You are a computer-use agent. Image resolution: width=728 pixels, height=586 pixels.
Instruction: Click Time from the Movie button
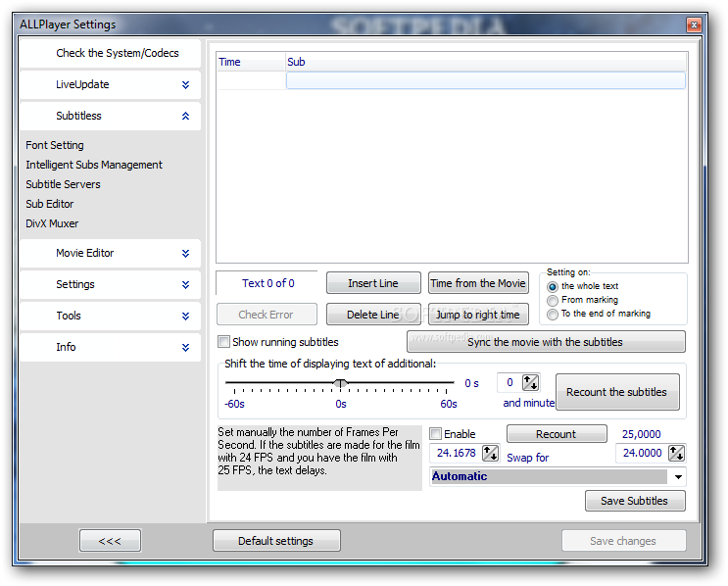tap(478, 283)
